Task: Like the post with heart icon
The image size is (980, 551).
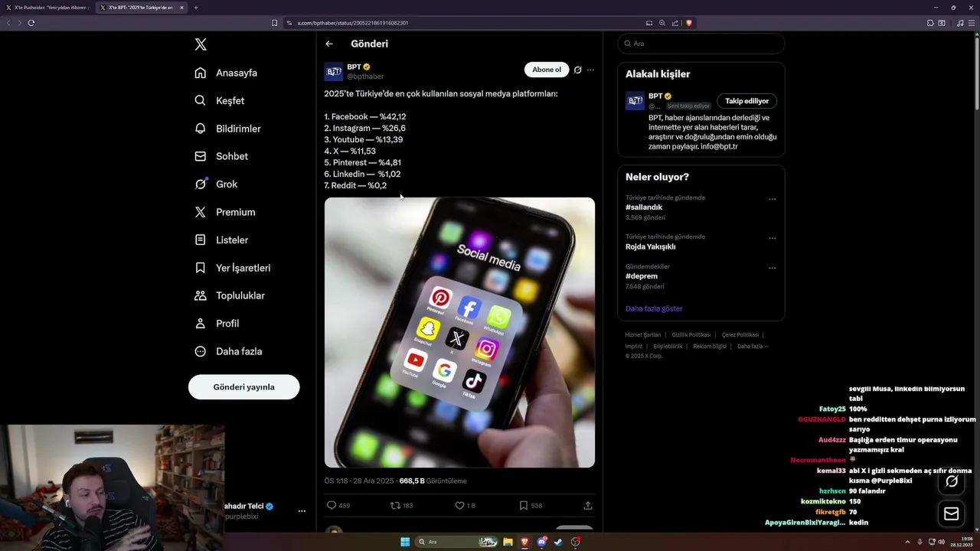Action: tap(459, 505)
